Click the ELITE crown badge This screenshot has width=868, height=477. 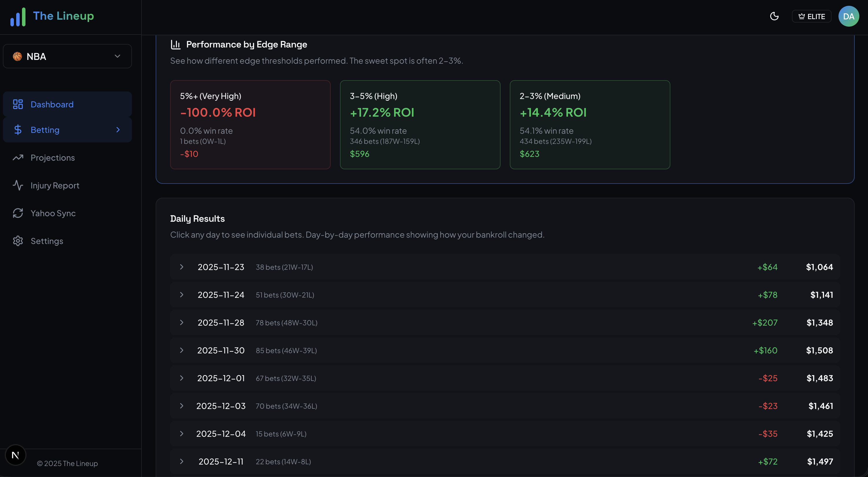coord(811,16)
